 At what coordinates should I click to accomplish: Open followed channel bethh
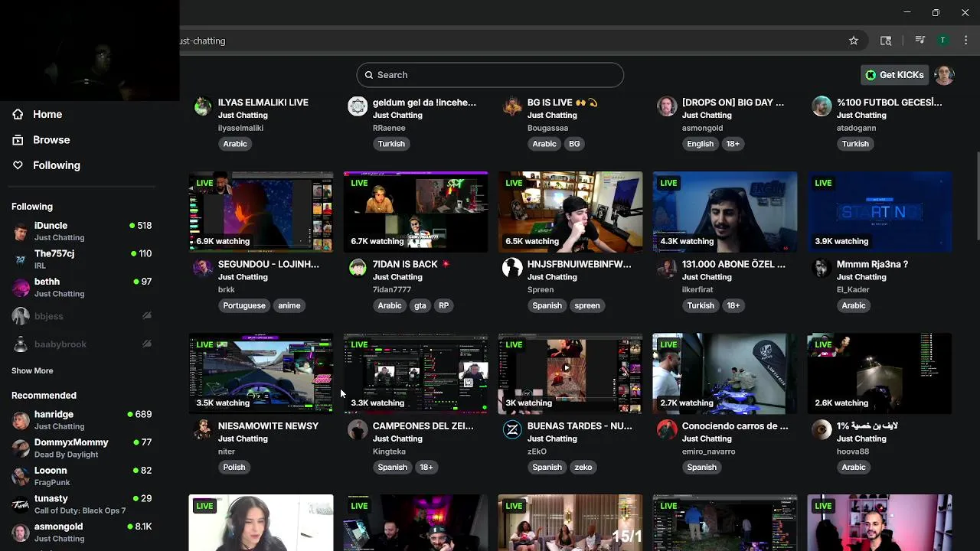pos(82,287)
